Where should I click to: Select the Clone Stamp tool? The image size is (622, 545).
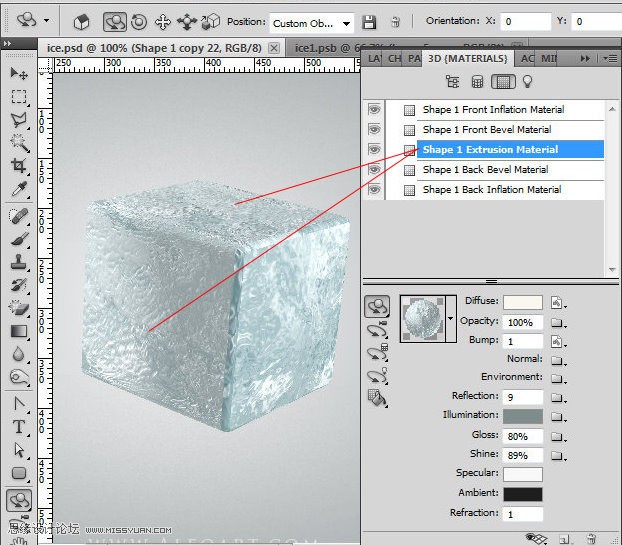tap(19, 262)
